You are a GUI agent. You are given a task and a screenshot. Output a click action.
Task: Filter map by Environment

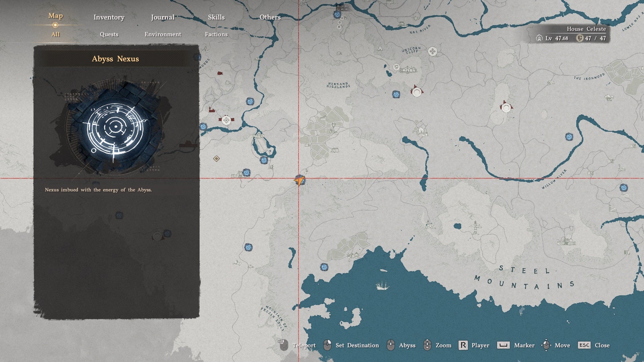163,34
